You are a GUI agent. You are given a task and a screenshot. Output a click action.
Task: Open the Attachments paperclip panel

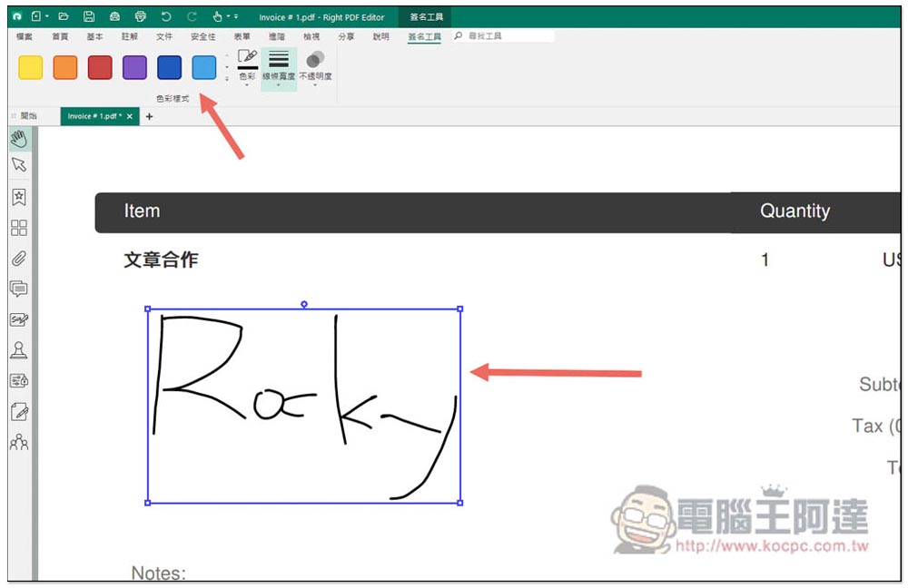(18, 258)
